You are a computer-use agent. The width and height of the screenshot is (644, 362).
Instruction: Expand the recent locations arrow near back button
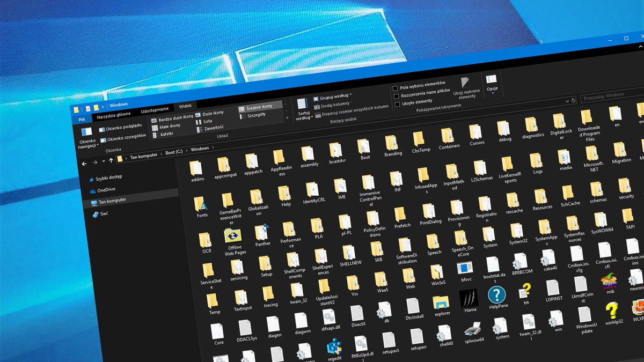pos(103,161)
